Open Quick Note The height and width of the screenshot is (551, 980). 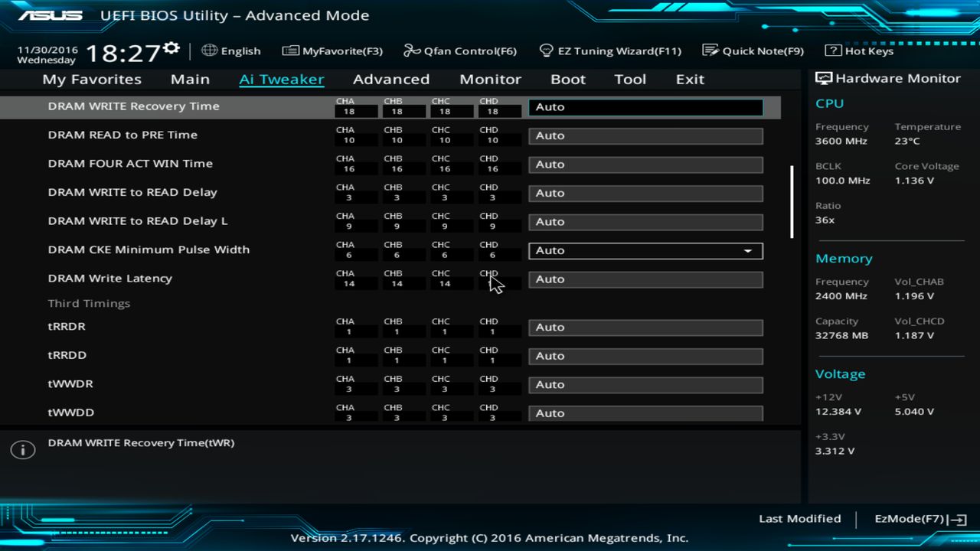click(753, 51)
